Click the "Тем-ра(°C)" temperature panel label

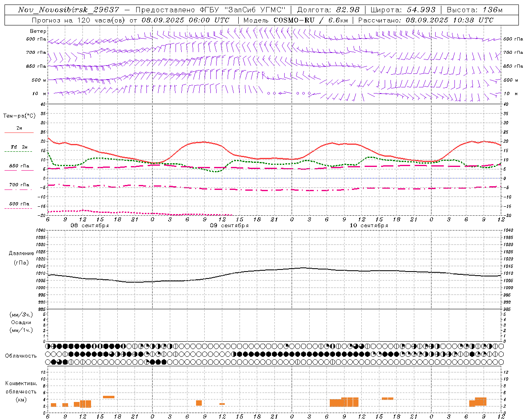(x=19, y=116)
